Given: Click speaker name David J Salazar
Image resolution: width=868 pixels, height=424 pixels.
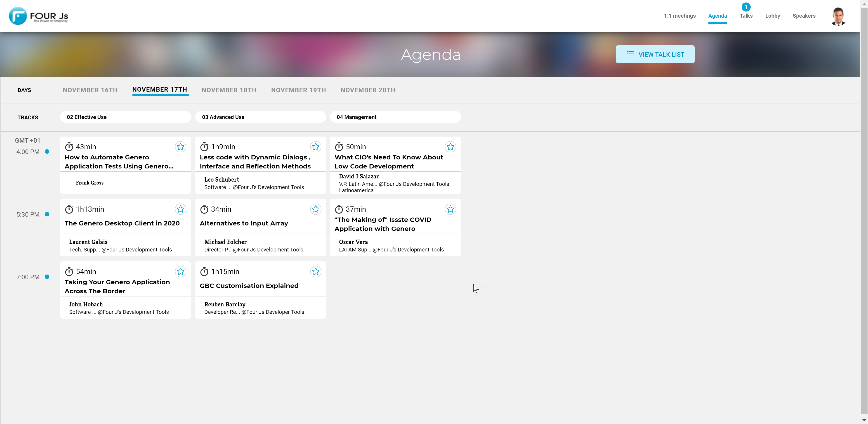Looking at the screenshot, I should click(x=359, y=176).
